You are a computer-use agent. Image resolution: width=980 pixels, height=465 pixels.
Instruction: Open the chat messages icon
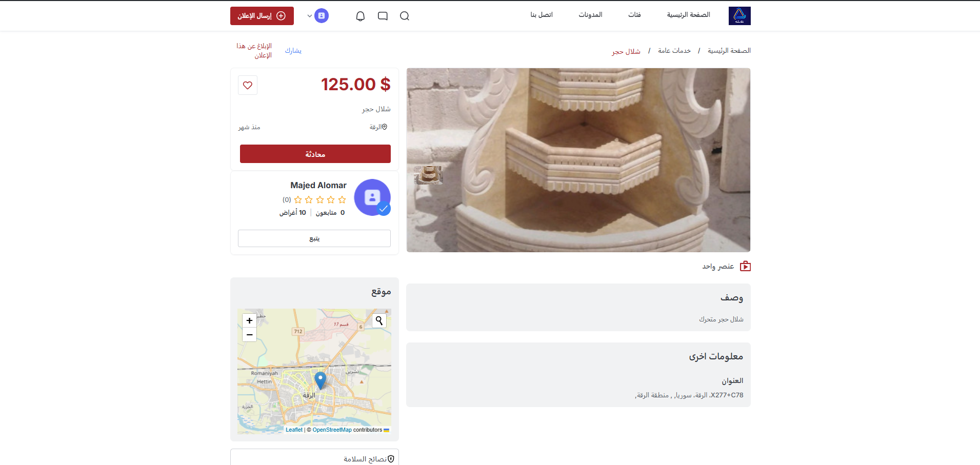click(383, 16)
